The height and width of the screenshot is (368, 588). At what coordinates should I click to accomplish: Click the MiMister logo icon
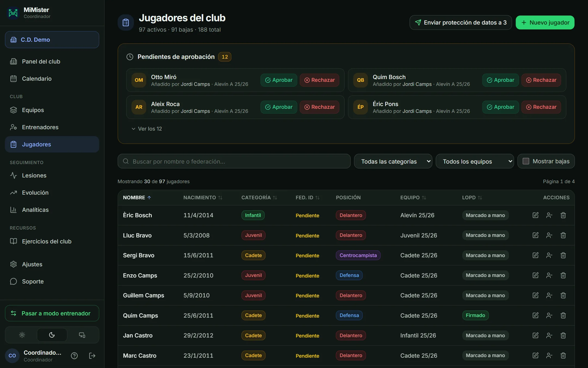click(x=13, y=13)
